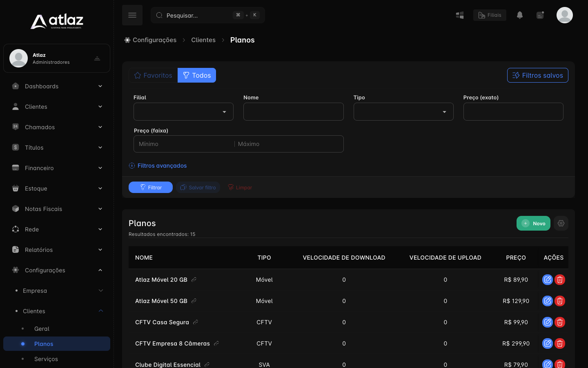The height and width of the screenshot is (368, 588).
Task: Click the Salvar filtro button
Action: [198, 187]
